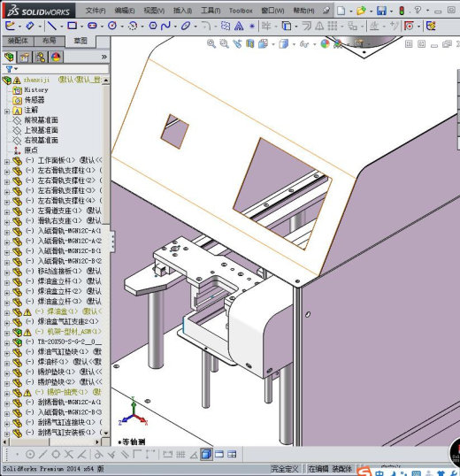
Task: Click the feature tree vertical scrollbar down arrow
Action: pos(106,434)
